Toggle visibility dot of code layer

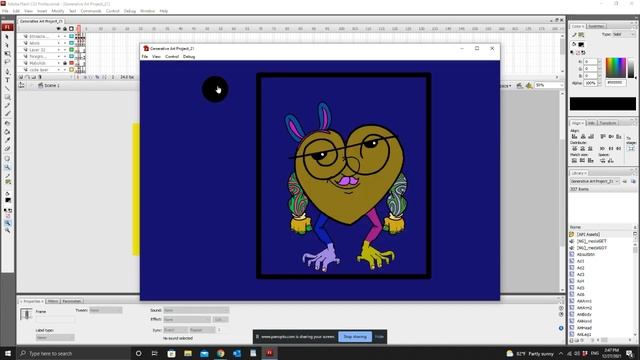click(58, 70)
